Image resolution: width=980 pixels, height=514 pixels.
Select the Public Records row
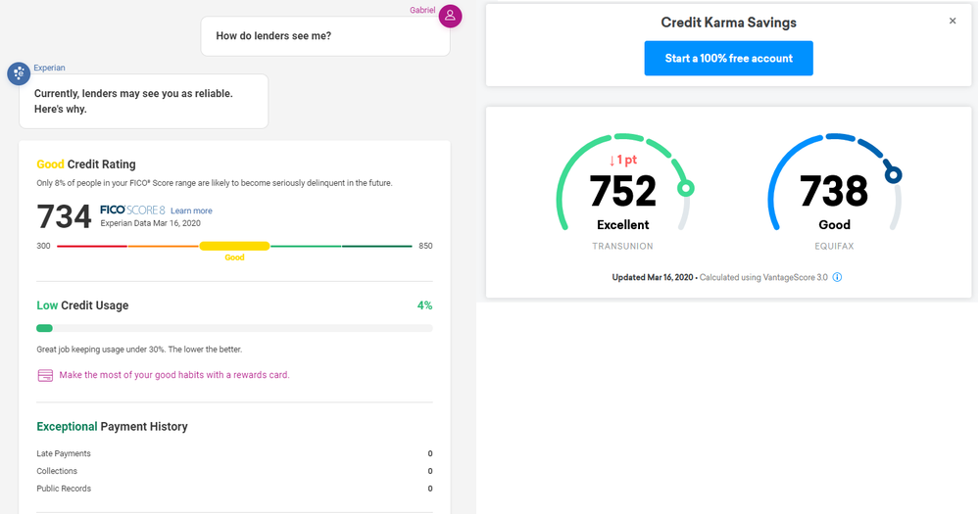[234, 489]
